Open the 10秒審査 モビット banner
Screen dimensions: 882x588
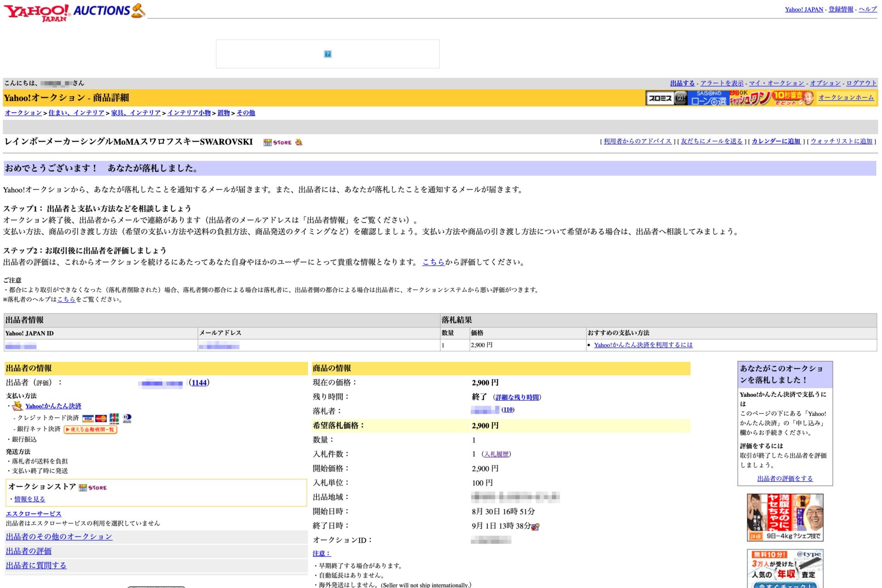coord(793,98)
